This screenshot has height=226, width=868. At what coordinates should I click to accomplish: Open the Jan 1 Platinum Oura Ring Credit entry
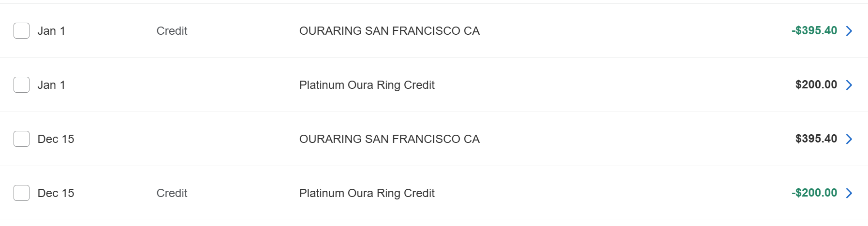pyautogui.click(x=367, y=85)
